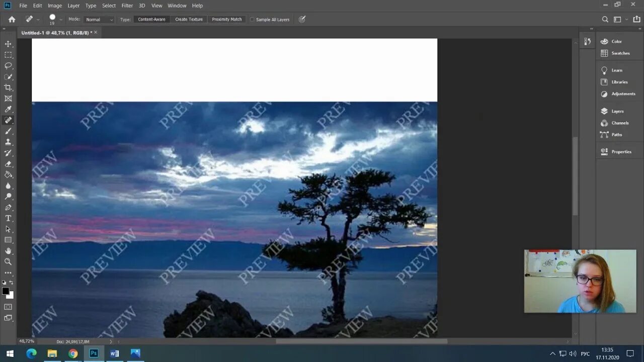The image size is (644, 362).
Task: Choose Create Texture type
Action: [x=189, y=20]
